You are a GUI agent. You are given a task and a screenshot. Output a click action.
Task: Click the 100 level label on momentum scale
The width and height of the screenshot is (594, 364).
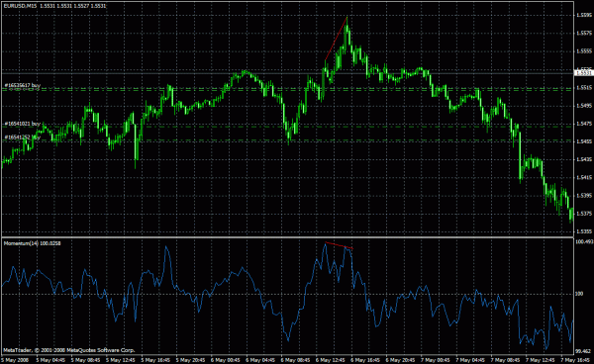(x=579, y=294)
